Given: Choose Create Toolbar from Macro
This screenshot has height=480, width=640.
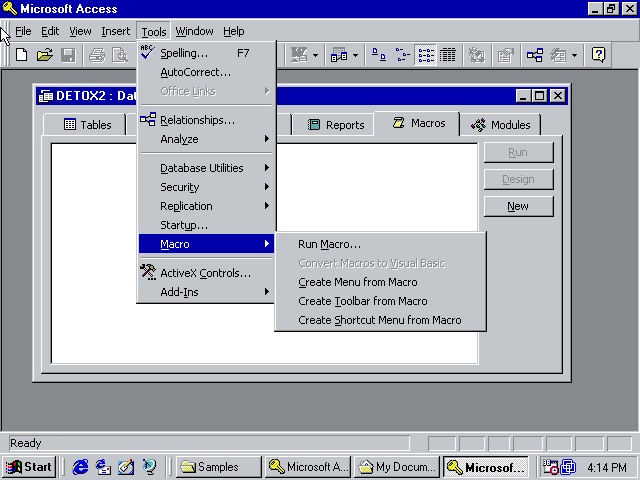Looking at the screenshot, I should pos(380,301).
